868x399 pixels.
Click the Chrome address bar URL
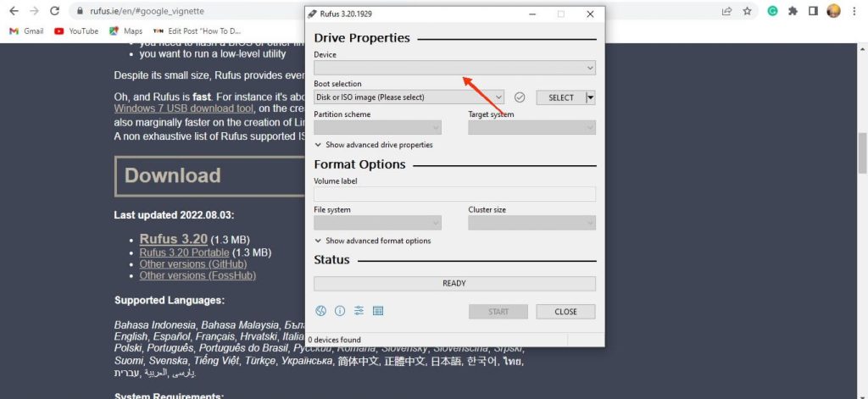click(147, 11)
